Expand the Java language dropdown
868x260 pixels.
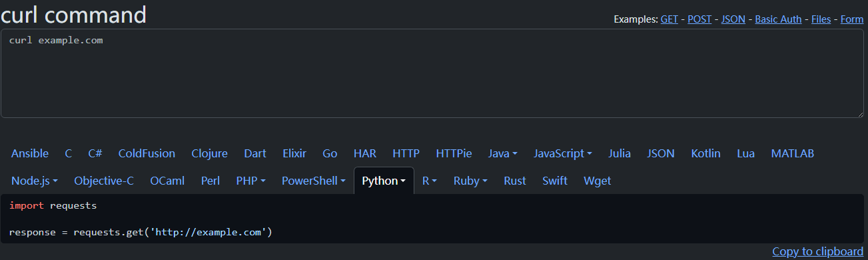[x=502, y=153]
